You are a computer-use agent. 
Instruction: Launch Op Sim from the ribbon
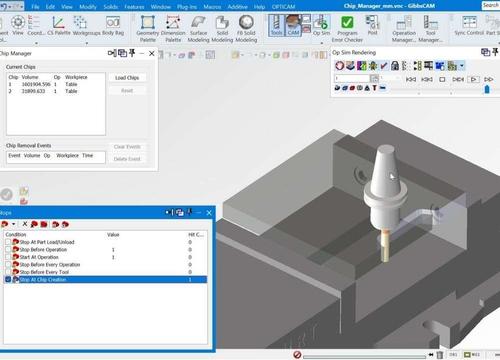(x=321, y=25)
